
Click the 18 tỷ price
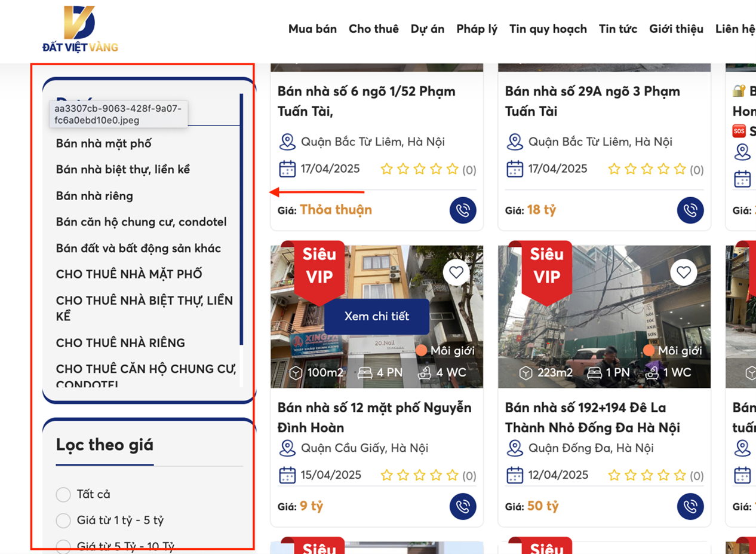point(542,210)
